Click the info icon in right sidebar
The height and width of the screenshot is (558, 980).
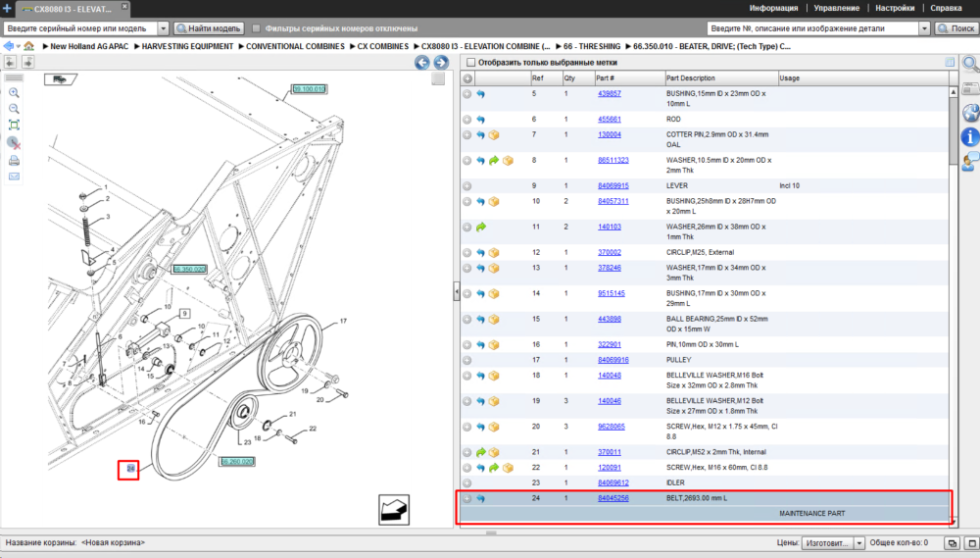tap(970, 136)
